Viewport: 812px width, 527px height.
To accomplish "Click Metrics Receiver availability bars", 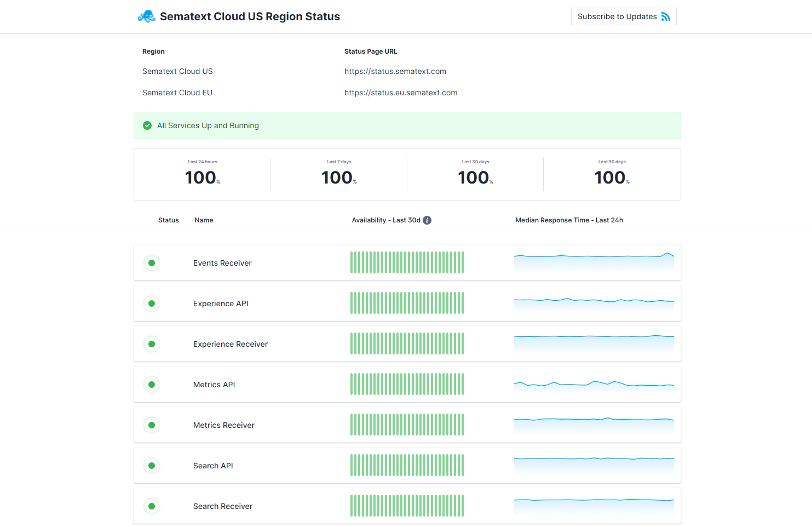I will coord(407,425).
